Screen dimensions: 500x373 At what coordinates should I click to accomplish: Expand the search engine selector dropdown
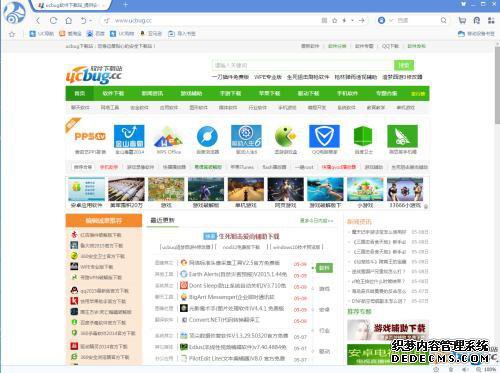pyautogui.click(x=391, y=21)
